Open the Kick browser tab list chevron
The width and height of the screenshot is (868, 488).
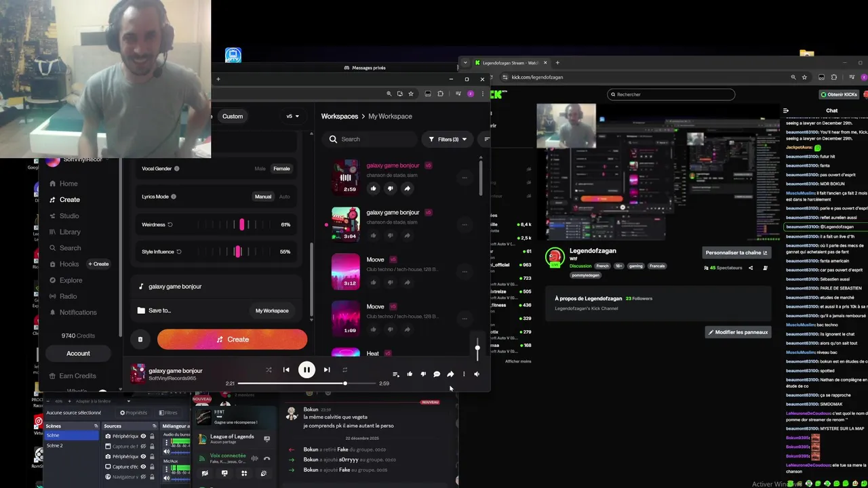[x=465, y=63]
